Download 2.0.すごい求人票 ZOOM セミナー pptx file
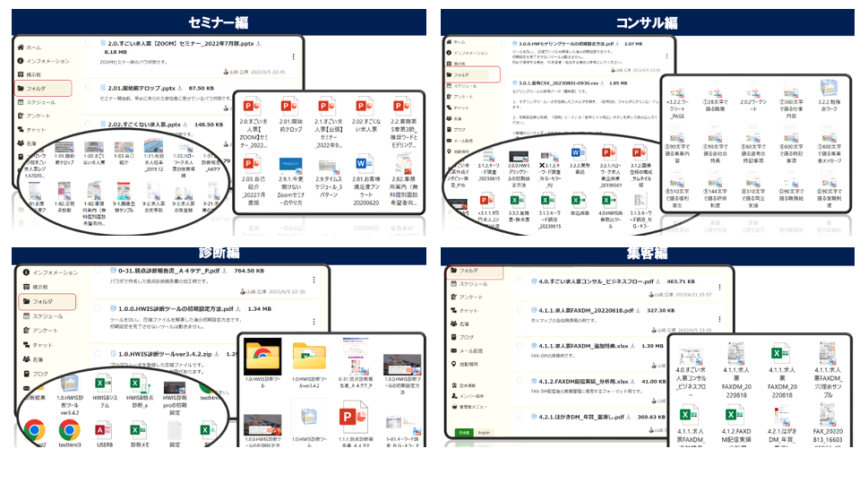This screenshot has width=868, height=483. click(259, 43)
